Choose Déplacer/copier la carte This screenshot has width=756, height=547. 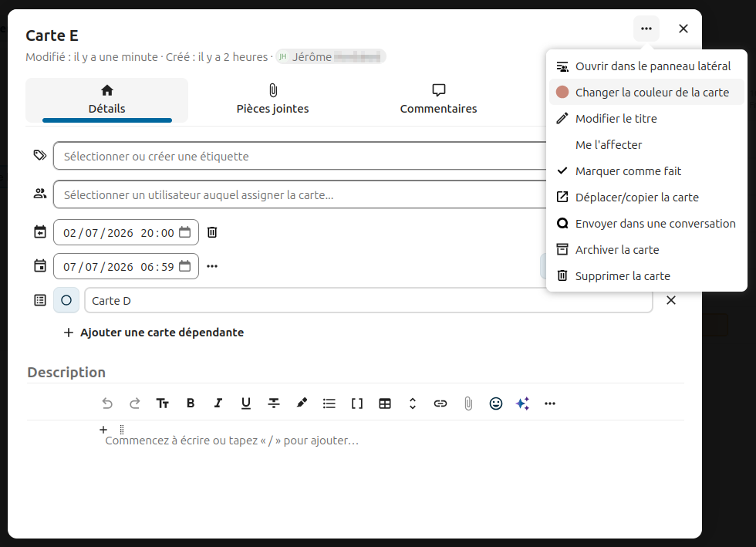pos(646,198)
